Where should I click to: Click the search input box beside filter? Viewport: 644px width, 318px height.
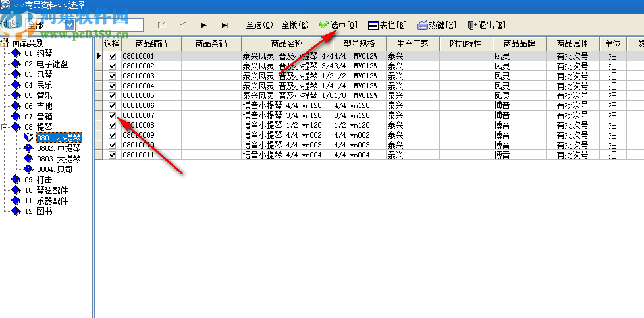[x=110, y=25]
